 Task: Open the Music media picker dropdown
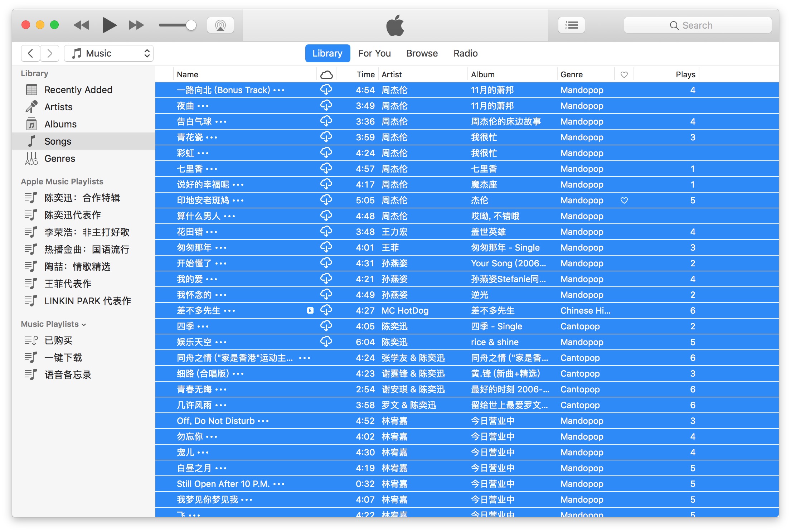[108, 53]
